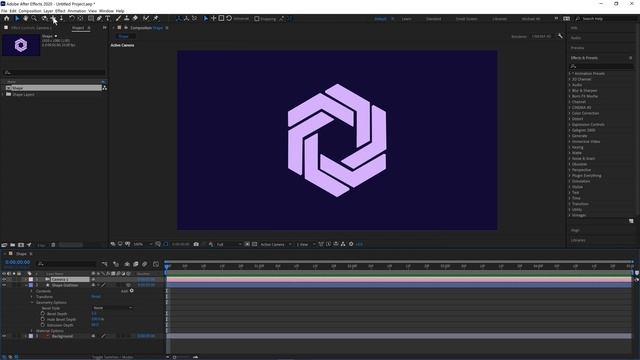Viewport: 640px width, 360px height.
Task: Select the Type text tool
Action: coord(108,18)
